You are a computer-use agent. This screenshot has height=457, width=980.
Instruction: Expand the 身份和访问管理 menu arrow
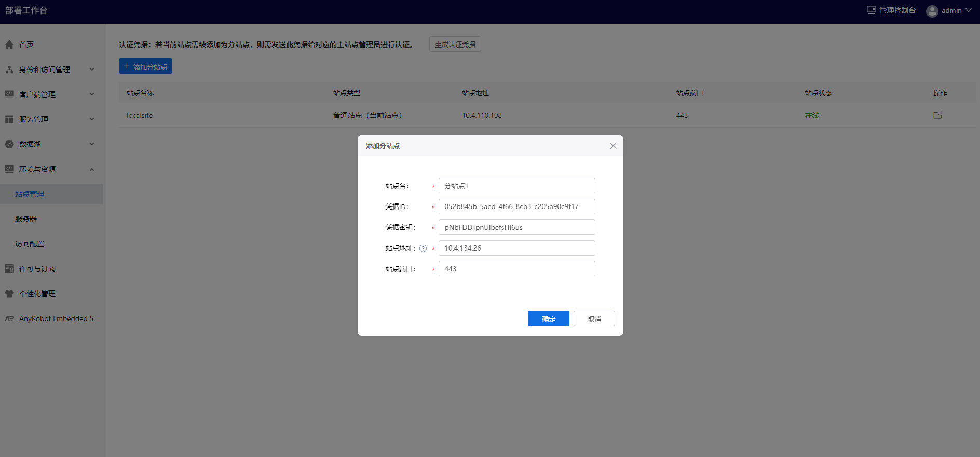click(x=92, y=70)
